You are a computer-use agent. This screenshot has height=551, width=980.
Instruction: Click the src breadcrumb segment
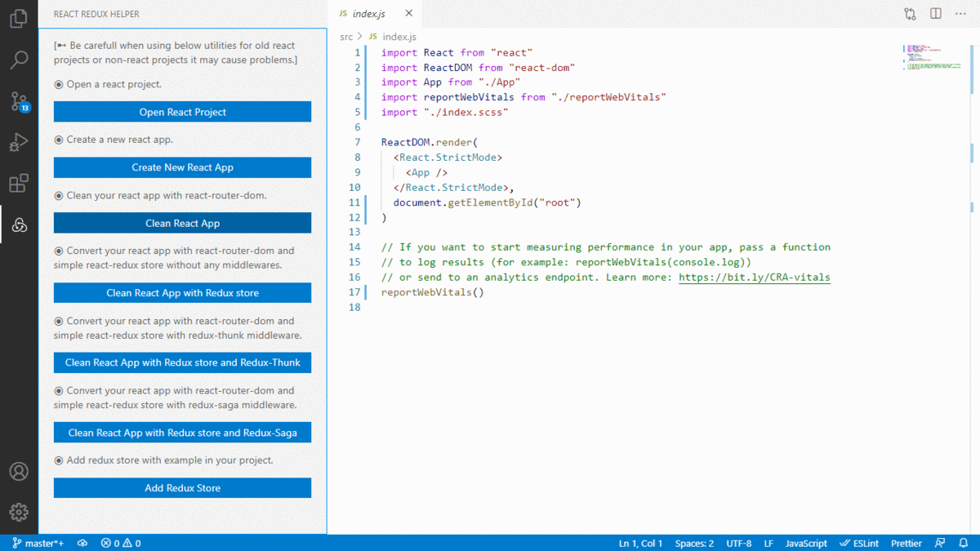346,37
